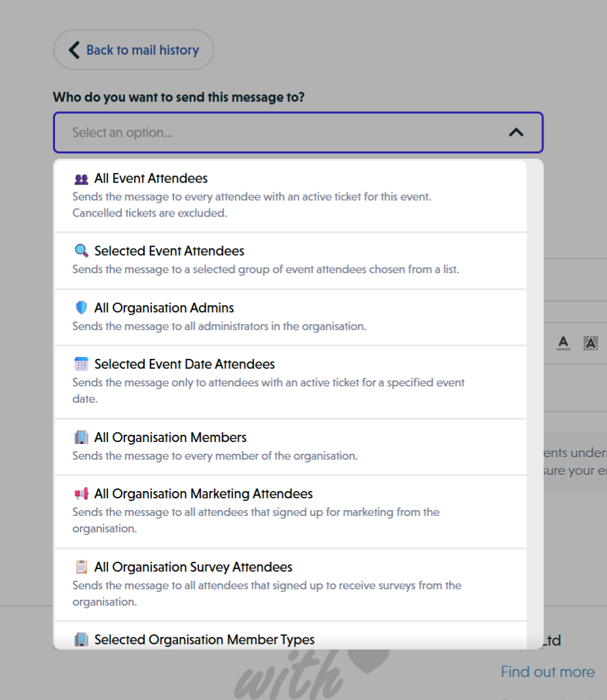
Task: Click the clipboard icon for Survey Attendees
Action: 81,566
